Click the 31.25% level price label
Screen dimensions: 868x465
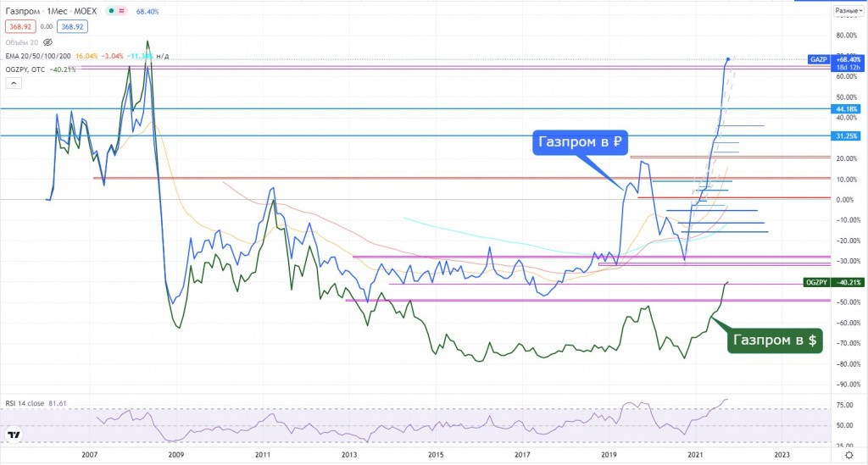849,136
